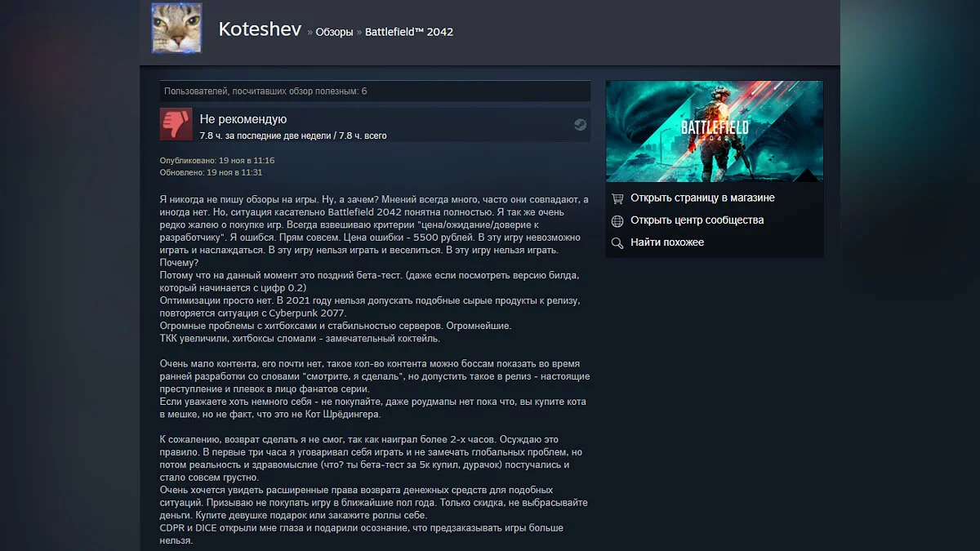Screen dimensions: 980x551
Task: Click the helpful users count bar
Action: tap(374, 91)
